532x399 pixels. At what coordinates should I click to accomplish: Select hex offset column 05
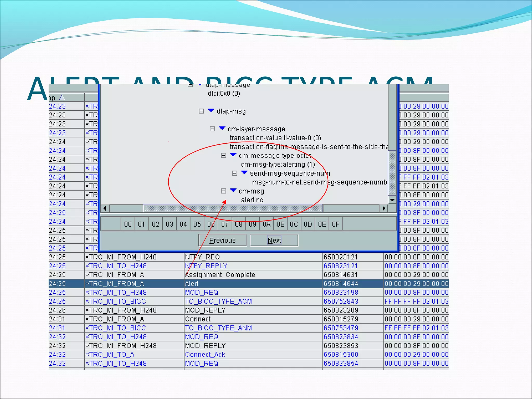[197, 224]
